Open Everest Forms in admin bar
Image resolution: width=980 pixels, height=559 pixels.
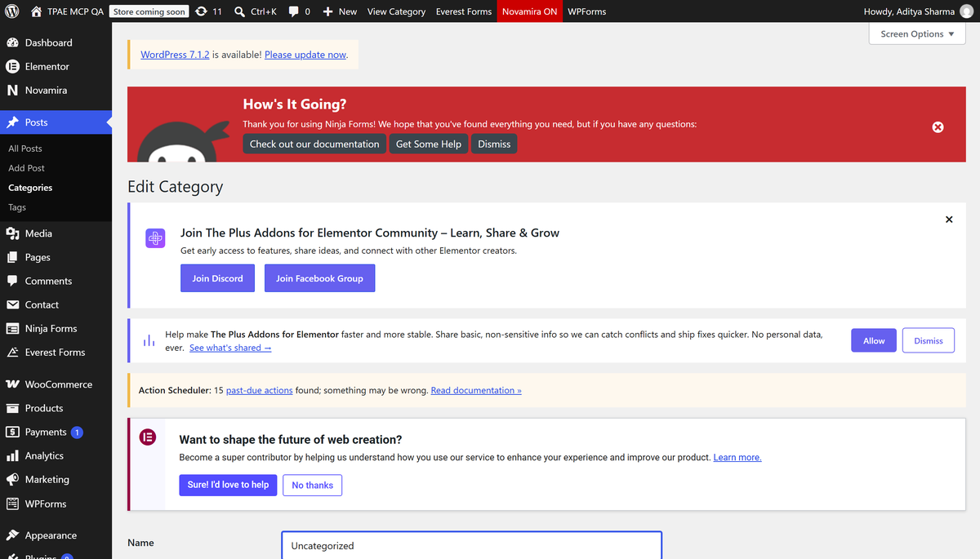pos(464,11)
